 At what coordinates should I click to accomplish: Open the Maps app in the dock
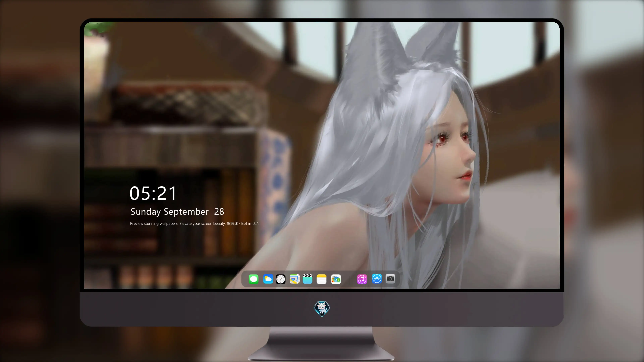(x=294, y=279)
